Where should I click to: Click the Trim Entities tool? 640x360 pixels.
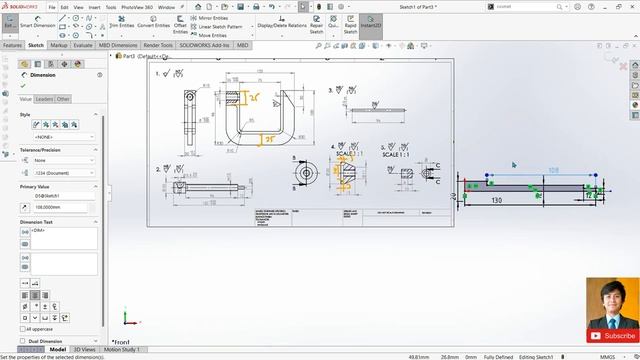122,22
